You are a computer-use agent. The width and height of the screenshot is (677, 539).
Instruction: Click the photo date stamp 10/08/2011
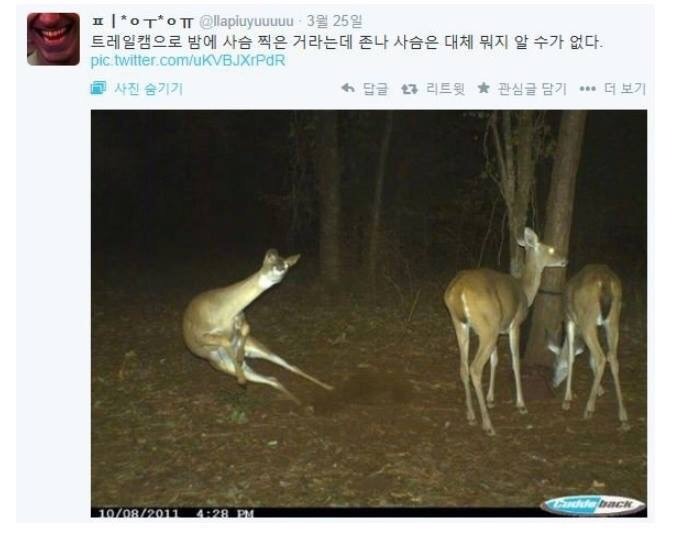click(138, 513)
